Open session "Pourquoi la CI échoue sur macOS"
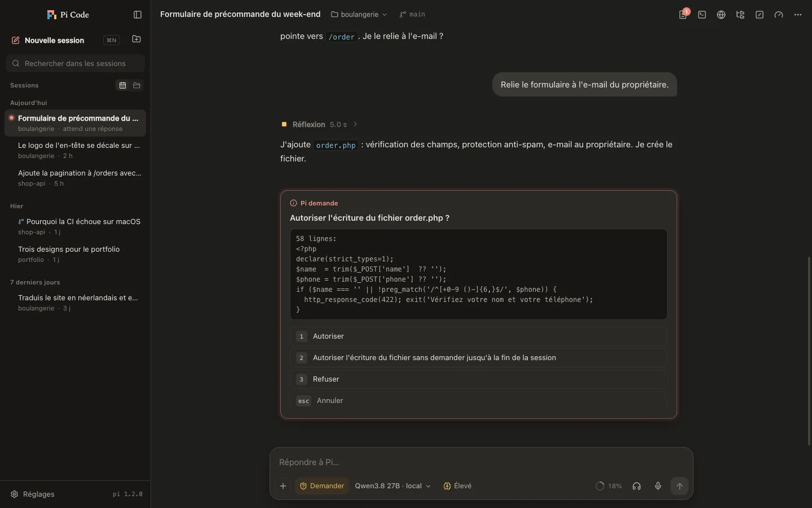This screenshot has width=812, height=508. [x=76, y=226]
